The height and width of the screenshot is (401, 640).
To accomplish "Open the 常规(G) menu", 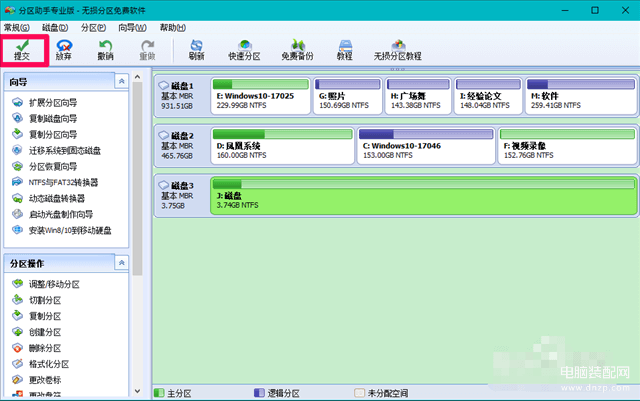I will (17, 28).
